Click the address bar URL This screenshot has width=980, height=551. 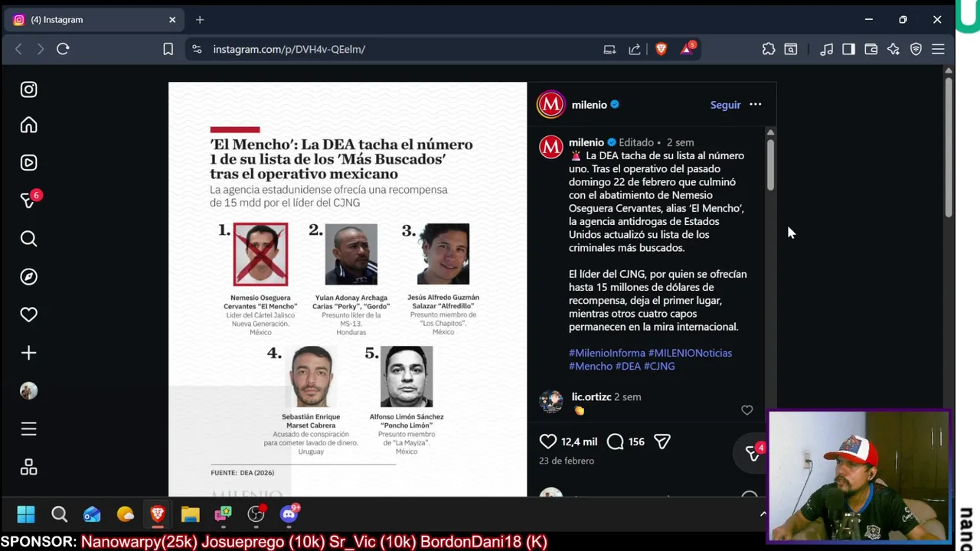(x=289, y=49)
